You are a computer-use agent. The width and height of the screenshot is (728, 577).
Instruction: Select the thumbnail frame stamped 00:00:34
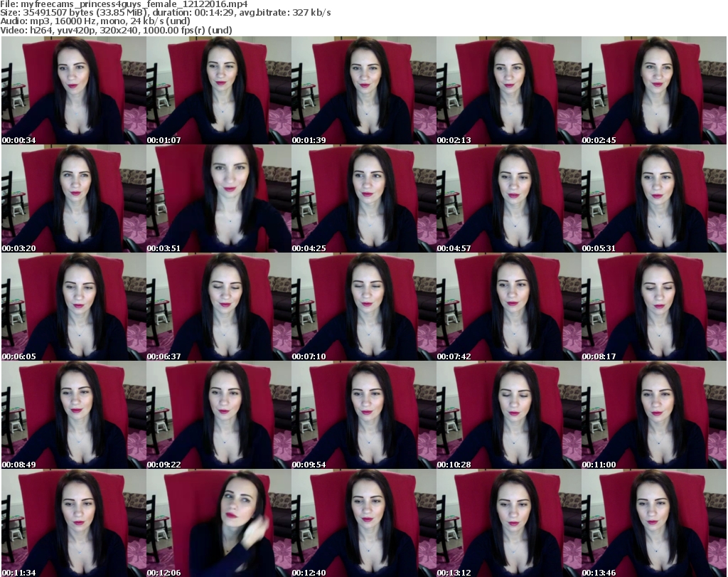pyautogui.click(x=74, y=90)
